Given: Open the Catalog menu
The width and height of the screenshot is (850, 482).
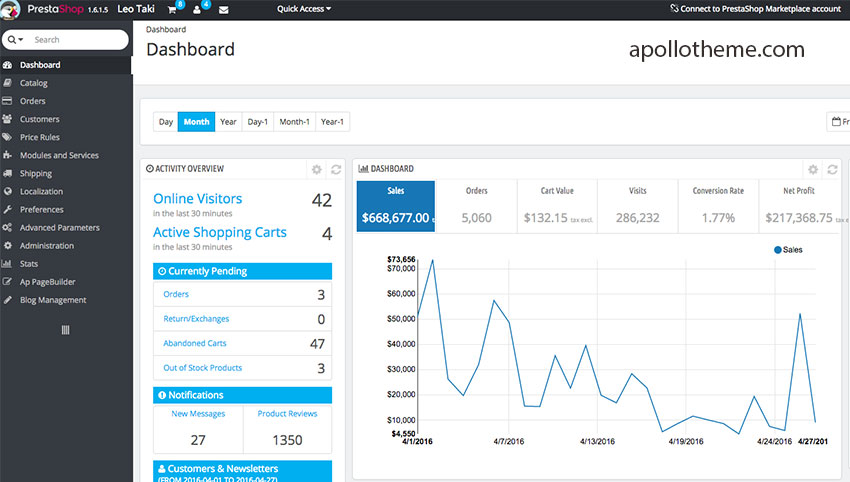Looking at the screenshot, I should 33,83.
